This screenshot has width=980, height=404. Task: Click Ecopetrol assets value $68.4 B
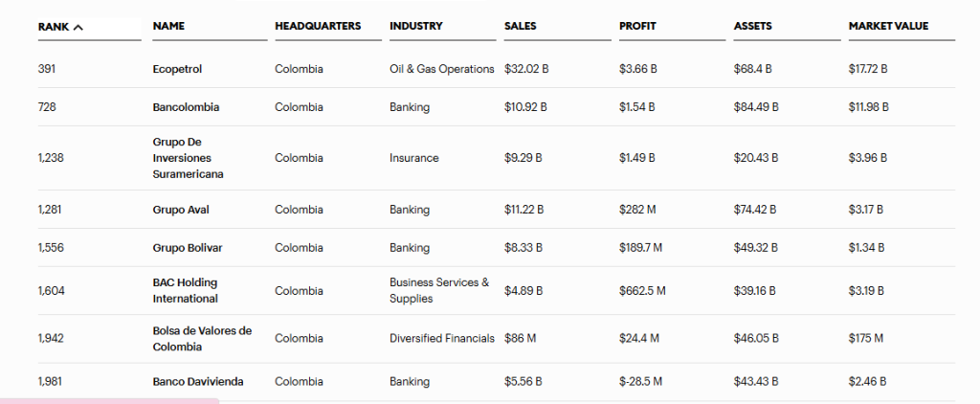tap(753, 70)
